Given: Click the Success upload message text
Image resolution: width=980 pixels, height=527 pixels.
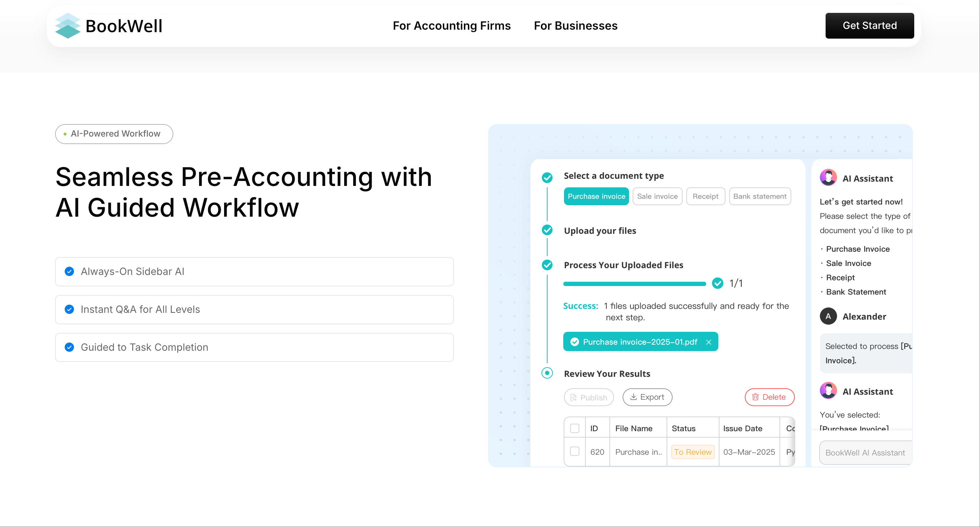Looking at the screenshot, I should (x=677, y=311).
